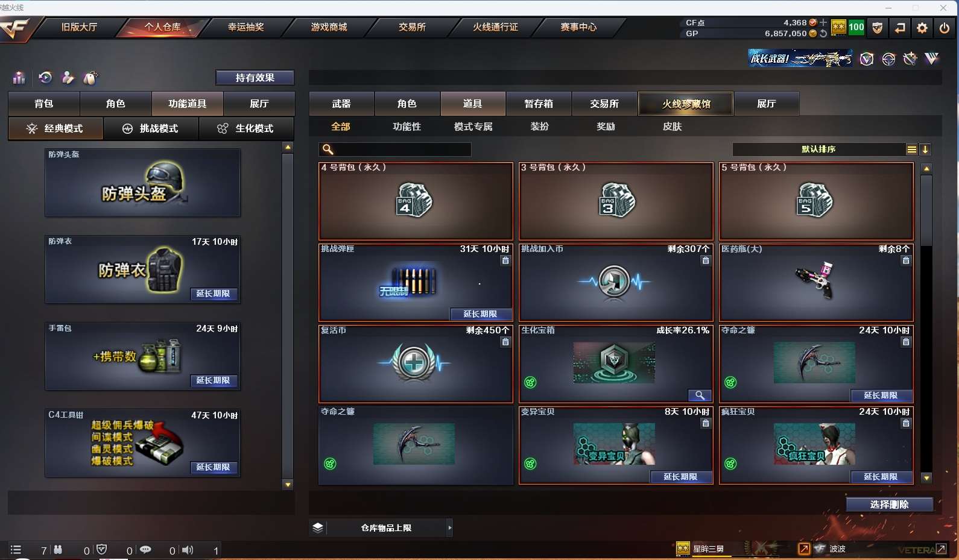Open the settings gear in top bar
The image size is (959, 560).
click(x=922, y=28)
